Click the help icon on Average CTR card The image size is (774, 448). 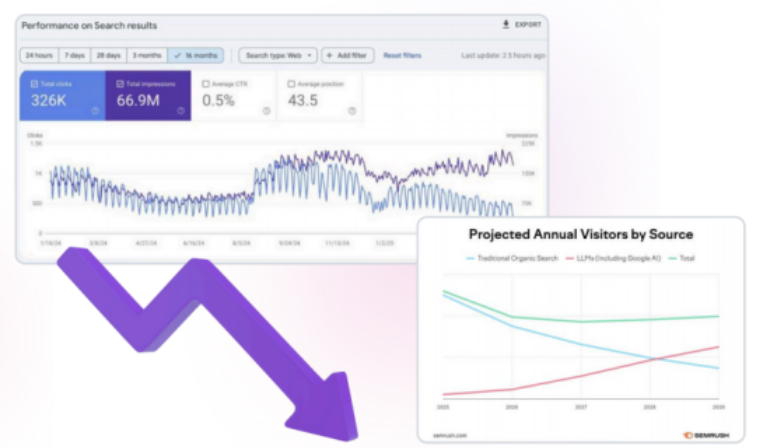point(267,111)
